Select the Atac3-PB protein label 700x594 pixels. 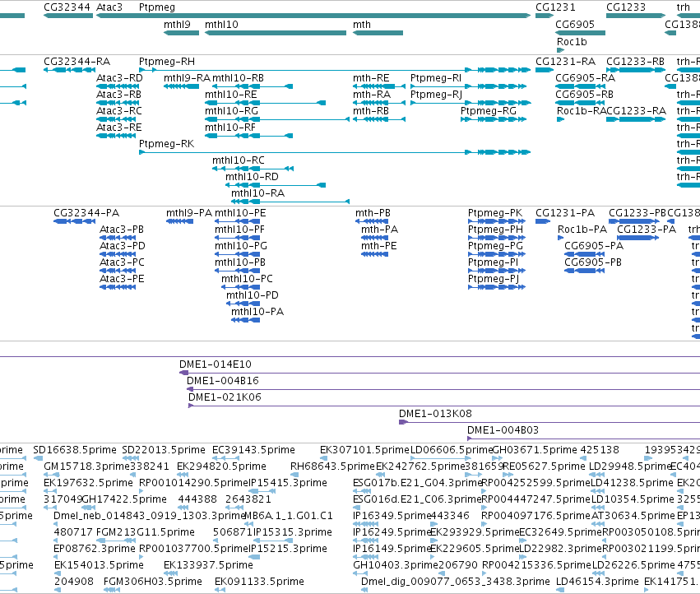point(122,230)
